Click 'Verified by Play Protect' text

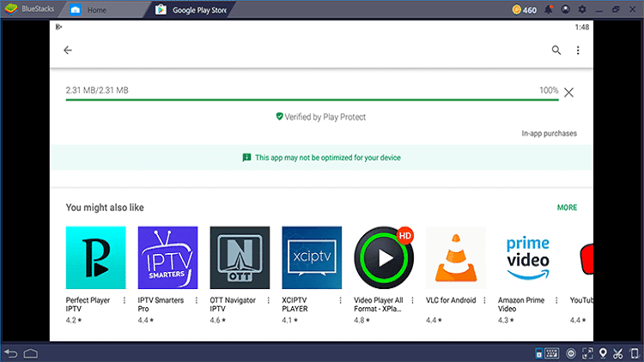[x=325, y=117]
